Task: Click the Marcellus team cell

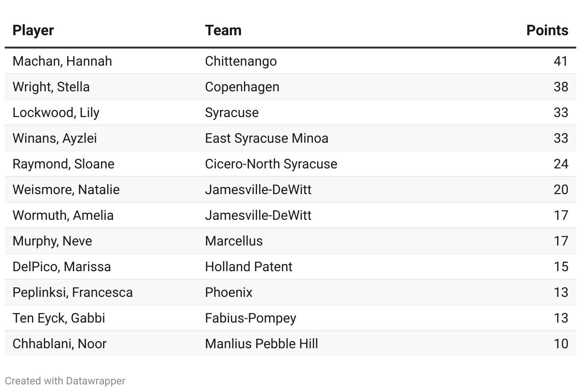Action: click(x=234, y=241)
